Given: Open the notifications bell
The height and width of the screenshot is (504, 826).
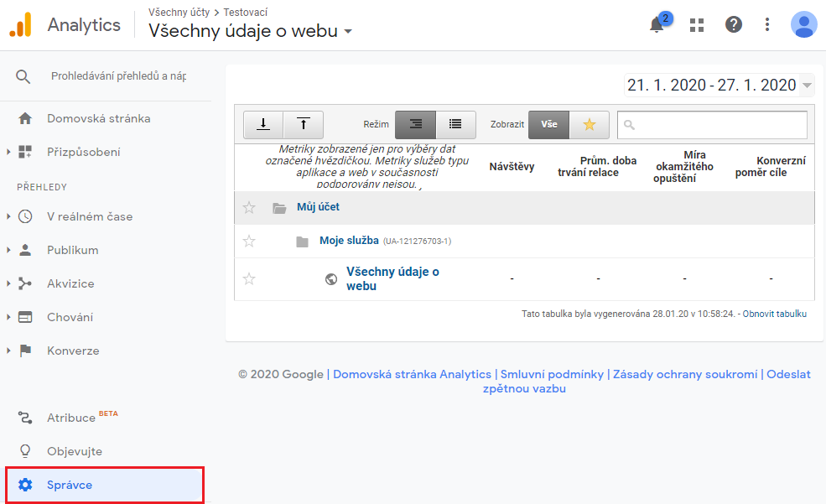Looking at the screenshot, I should coord(657,24).
